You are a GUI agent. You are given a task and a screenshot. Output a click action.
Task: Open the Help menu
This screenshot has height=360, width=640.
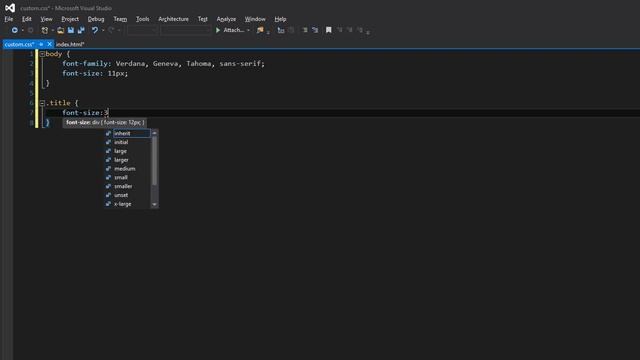tap(280, 19)
